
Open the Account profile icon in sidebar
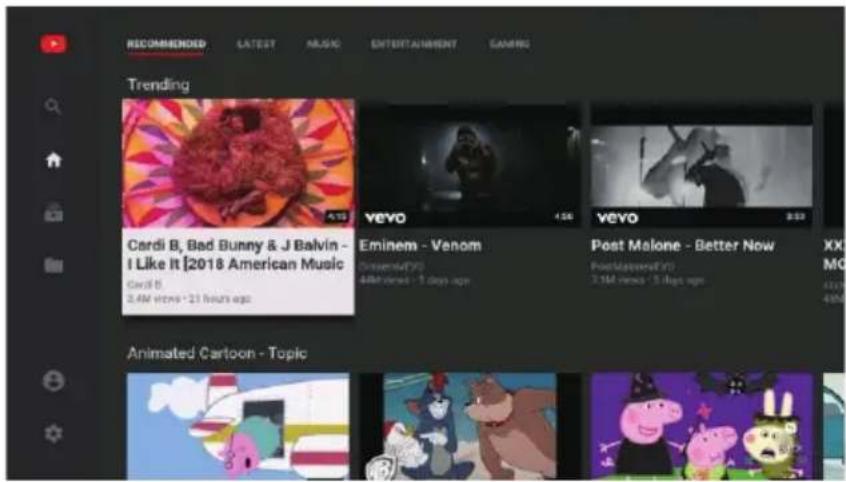coord(53,381)
